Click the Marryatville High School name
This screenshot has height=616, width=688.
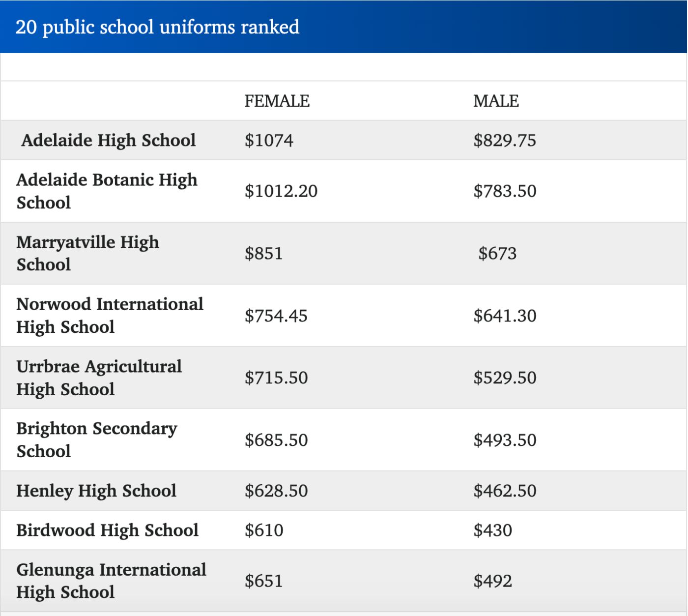coord(87,253)
